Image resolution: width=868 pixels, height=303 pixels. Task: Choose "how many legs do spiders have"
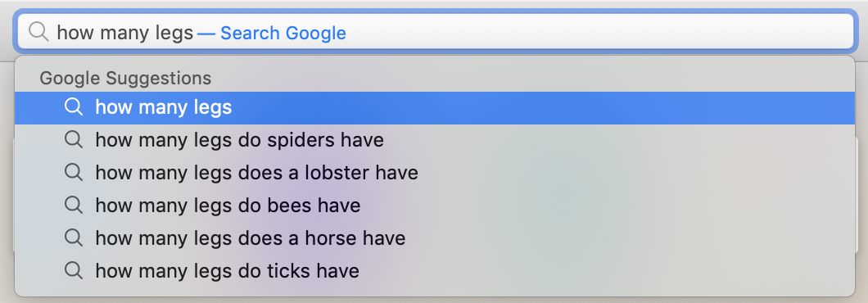(435, 140)
